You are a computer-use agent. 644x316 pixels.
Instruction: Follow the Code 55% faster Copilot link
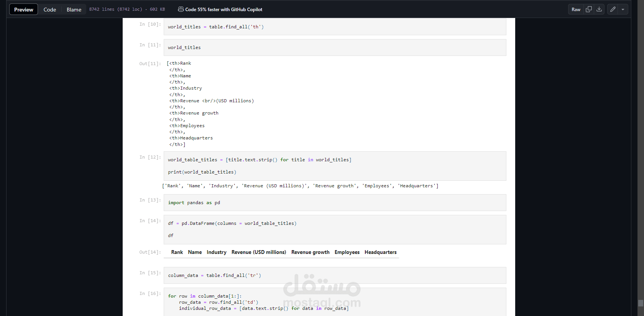pyautogui.click(x=224, y=10)
